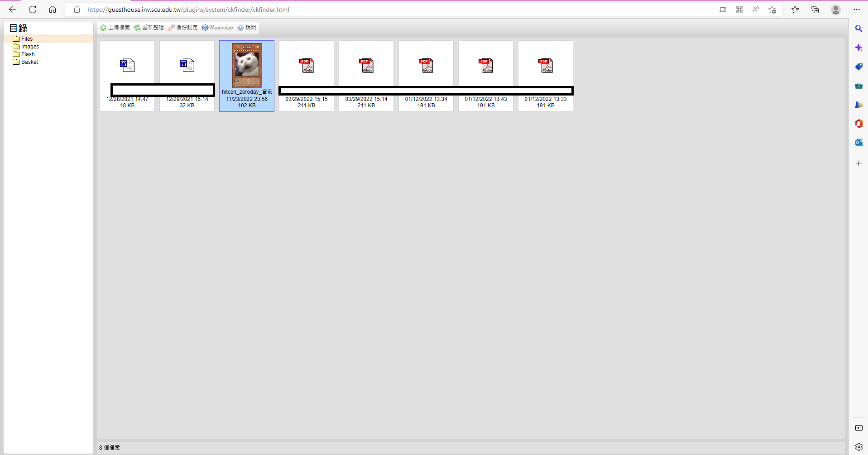
Task: Open browser Settings and more menu
Action: 857,10
